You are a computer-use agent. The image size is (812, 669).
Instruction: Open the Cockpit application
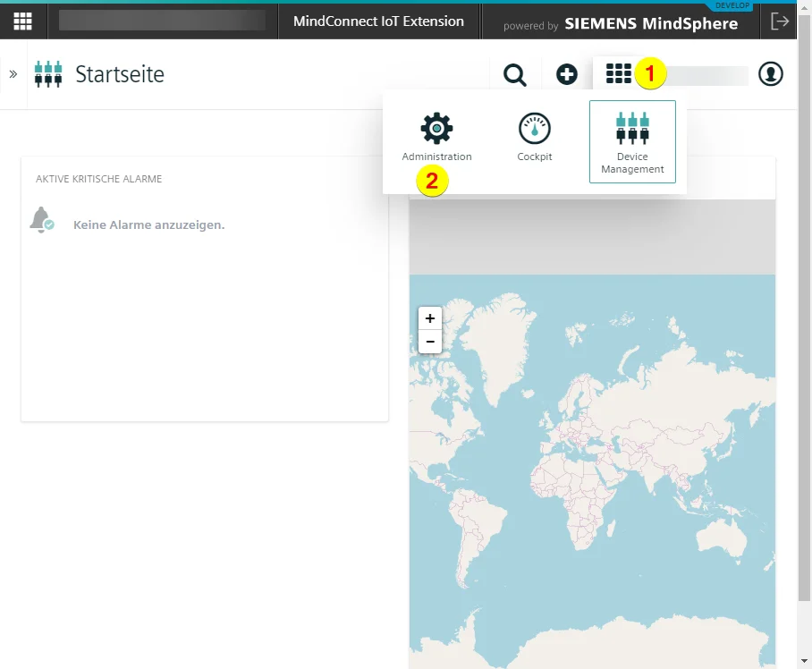click(535, 137)
